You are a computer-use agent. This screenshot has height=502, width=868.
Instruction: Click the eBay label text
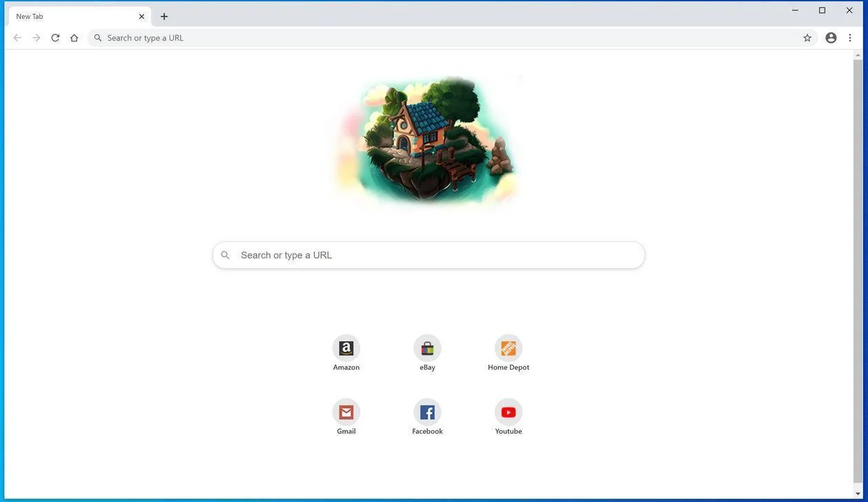[427, 368]
